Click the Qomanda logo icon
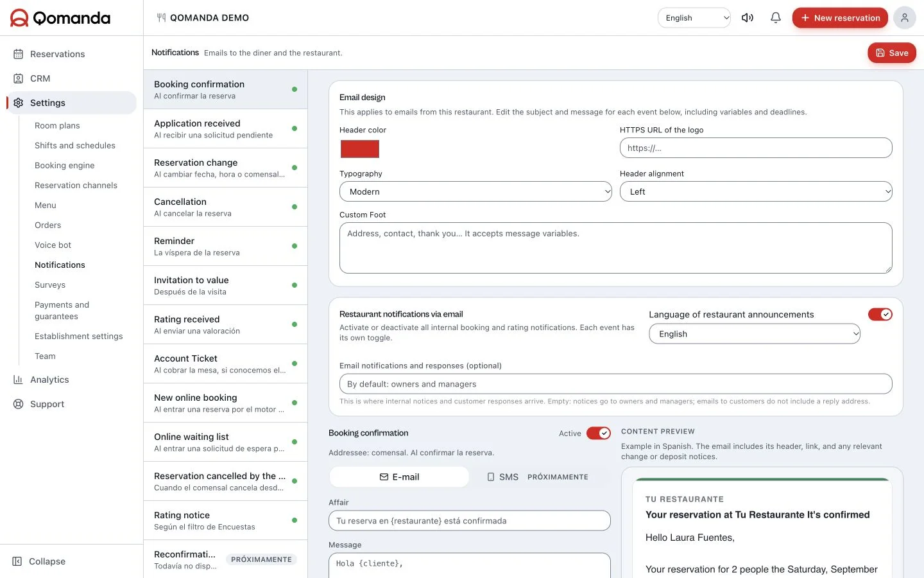Viewport: 924px width, 578px height. click(19, 18)
